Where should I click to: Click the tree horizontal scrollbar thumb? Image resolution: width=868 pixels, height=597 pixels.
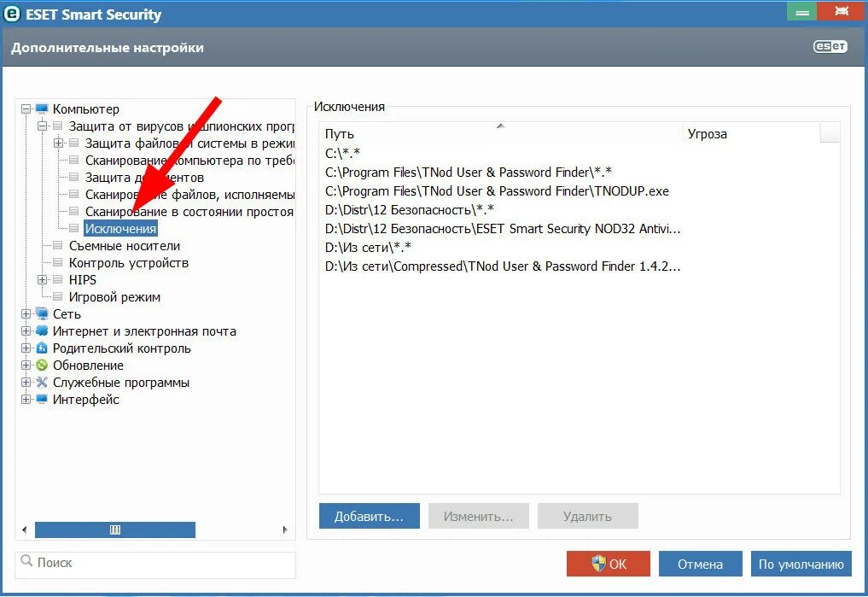[x=115, y=530]
